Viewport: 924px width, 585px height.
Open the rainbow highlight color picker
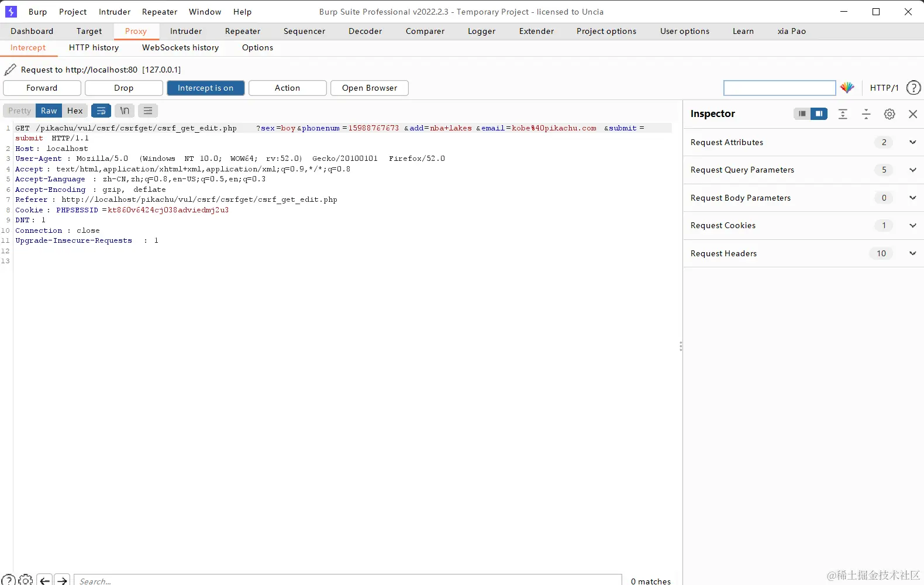[847, 88]
